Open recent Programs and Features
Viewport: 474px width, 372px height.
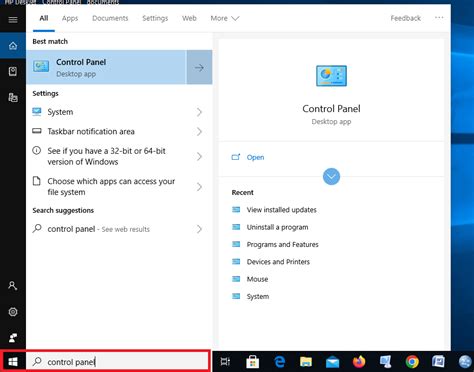(x=282, y=244)
